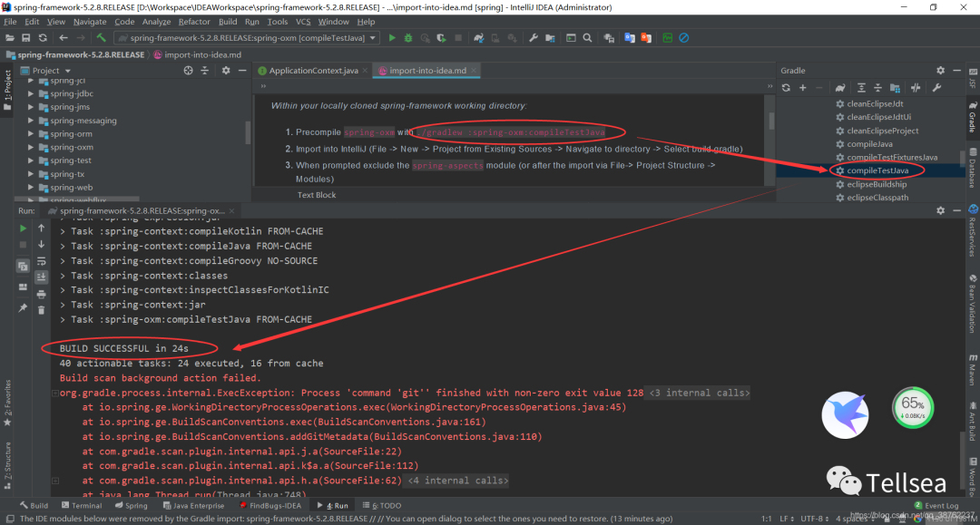Toggle soft-wrap in Run console
This screenshot has height=525, width=980.
pos(41,261)
